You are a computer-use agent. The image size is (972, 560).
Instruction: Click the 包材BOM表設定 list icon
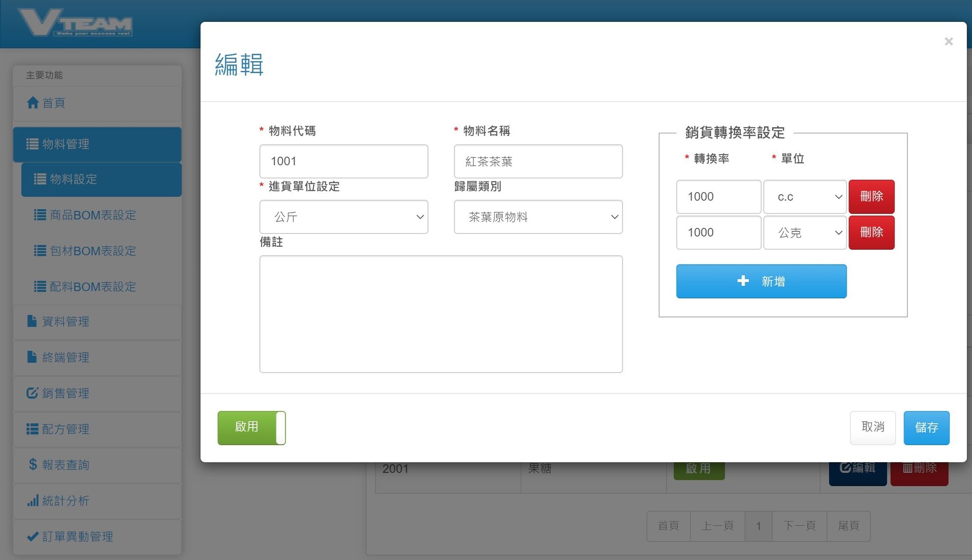[x=40, y=251]
